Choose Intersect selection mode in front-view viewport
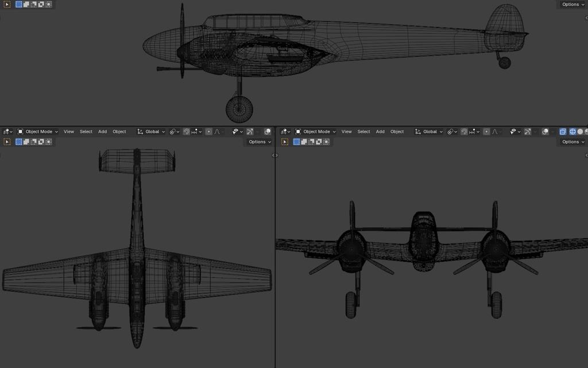 click(x=327, y=142)
